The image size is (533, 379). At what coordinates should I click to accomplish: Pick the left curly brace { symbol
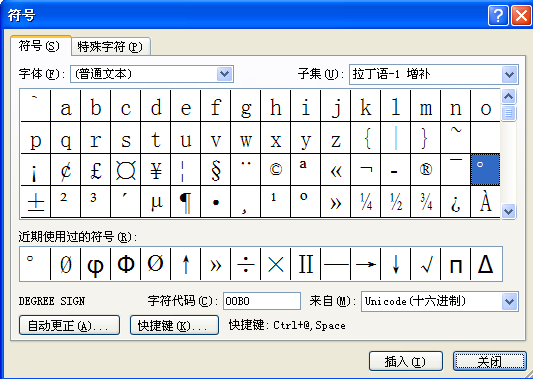tap(366, 138)
